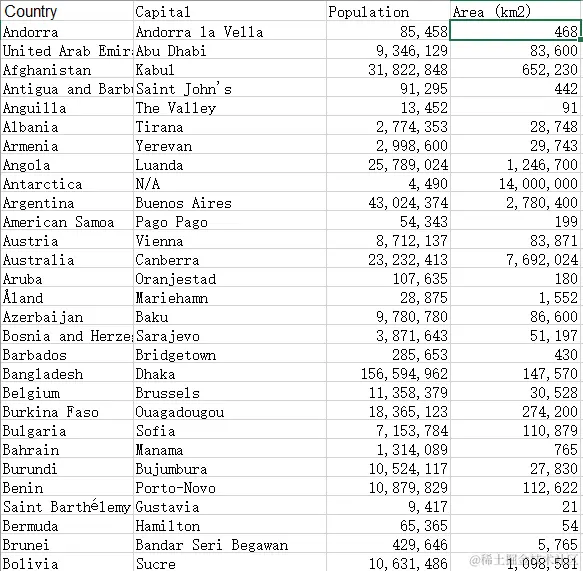Select the Burkina Faso cell
This screenshot has height=571, width=583.
(67, 410)
